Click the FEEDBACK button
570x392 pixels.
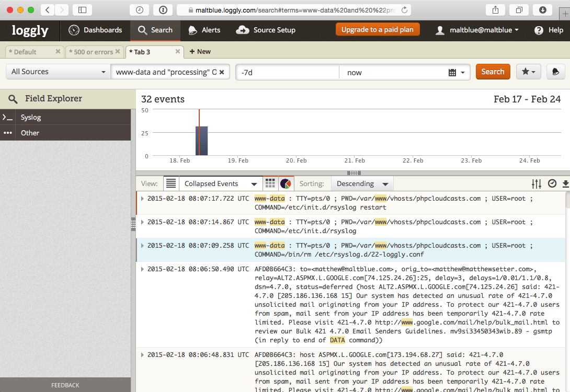(x=65, y=385)
